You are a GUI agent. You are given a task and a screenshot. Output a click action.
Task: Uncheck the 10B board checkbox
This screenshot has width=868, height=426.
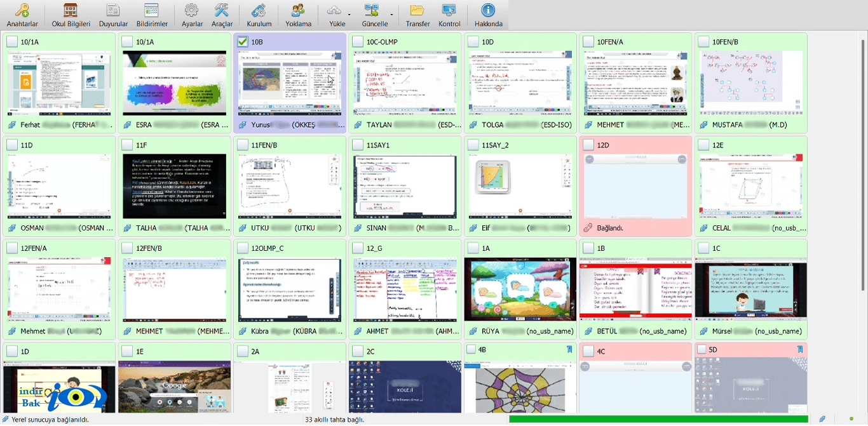[242, 41]
